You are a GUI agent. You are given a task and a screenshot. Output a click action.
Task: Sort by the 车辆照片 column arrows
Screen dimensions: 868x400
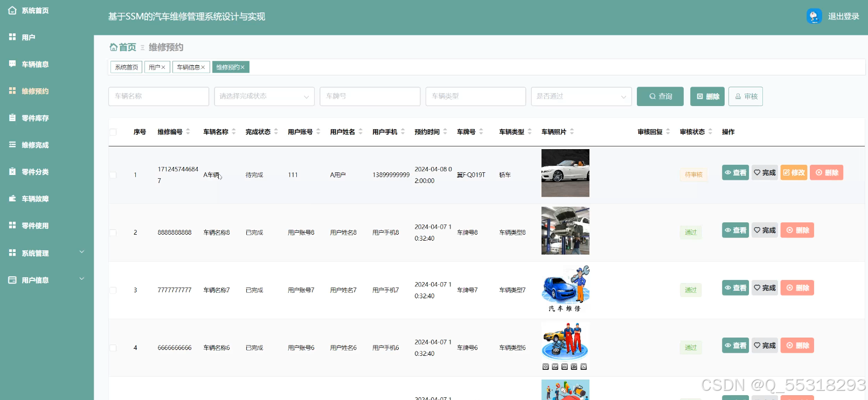pos(572,131)
